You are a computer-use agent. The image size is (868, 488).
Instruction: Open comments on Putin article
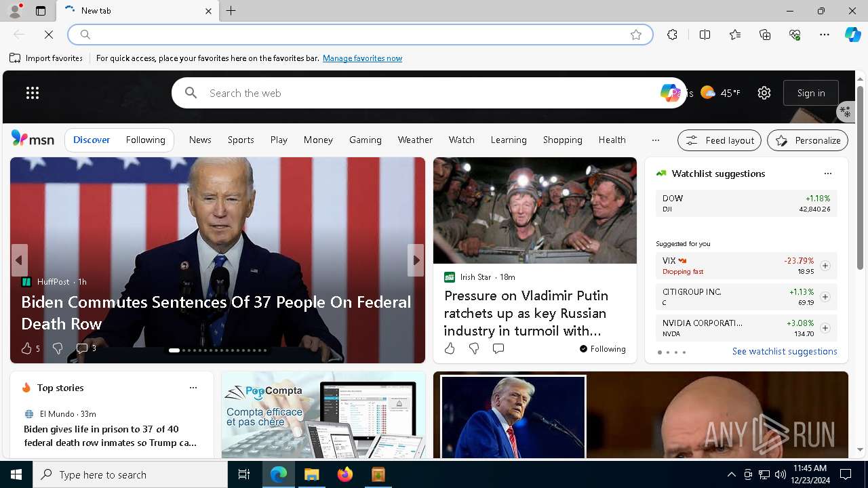click(x=498, y=348)
